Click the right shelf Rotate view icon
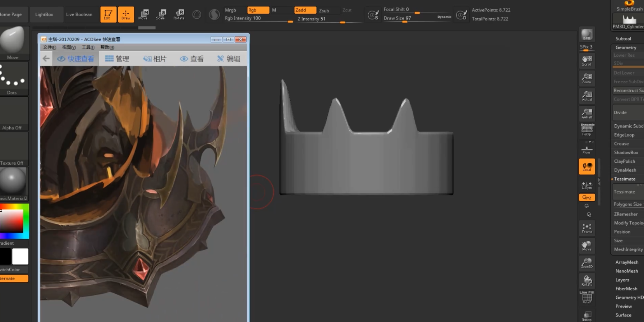644x322 pixels. (x=587, y=281)
